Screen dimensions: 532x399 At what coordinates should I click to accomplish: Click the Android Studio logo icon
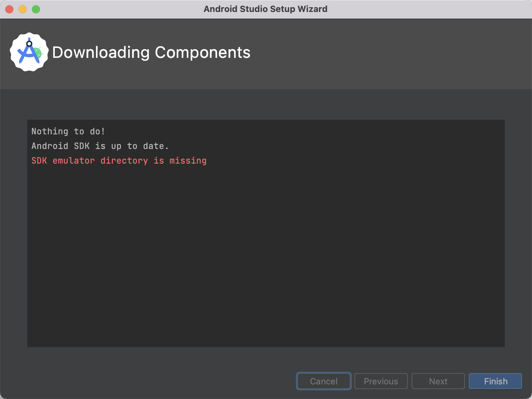(x=29, y=52)
